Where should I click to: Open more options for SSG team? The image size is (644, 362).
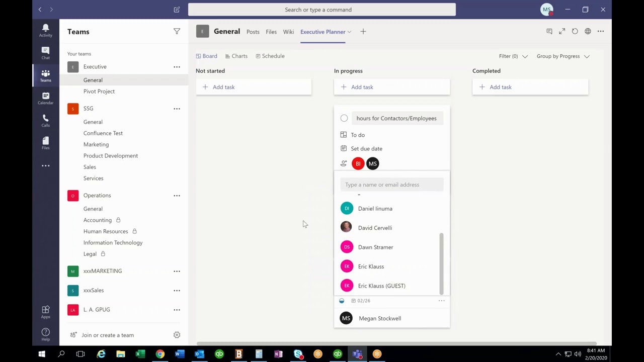click(x=177, y=109)
